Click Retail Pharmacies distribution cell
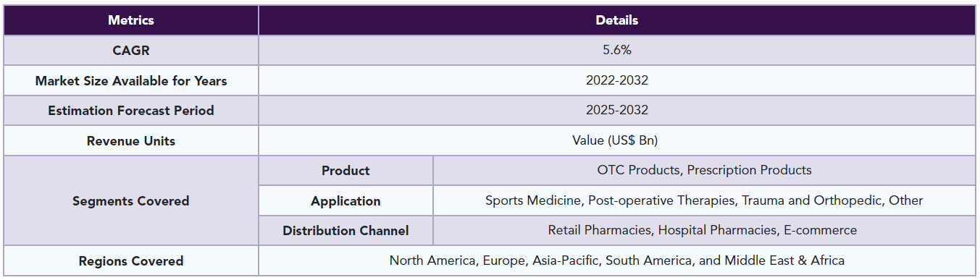980x280 pixels. pos(704,231)
